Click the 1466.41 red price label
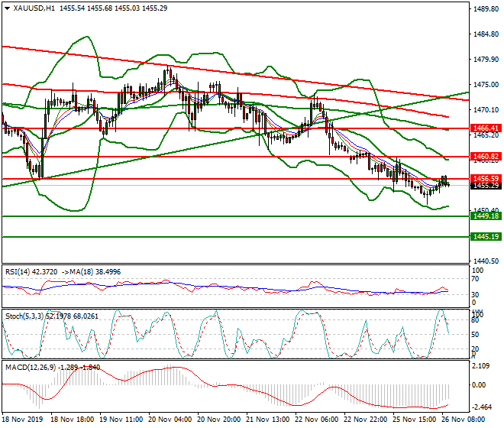 point(486,128)
